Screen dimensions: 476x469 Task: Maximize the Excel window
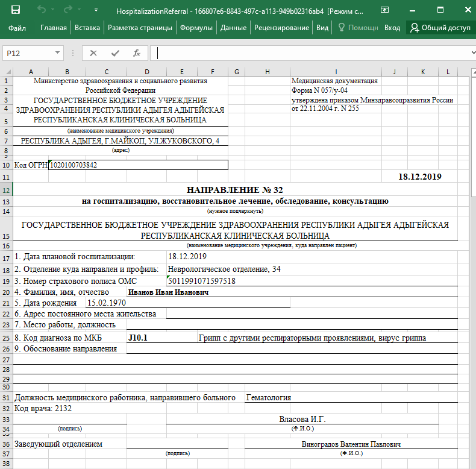(x=440, y=10)
